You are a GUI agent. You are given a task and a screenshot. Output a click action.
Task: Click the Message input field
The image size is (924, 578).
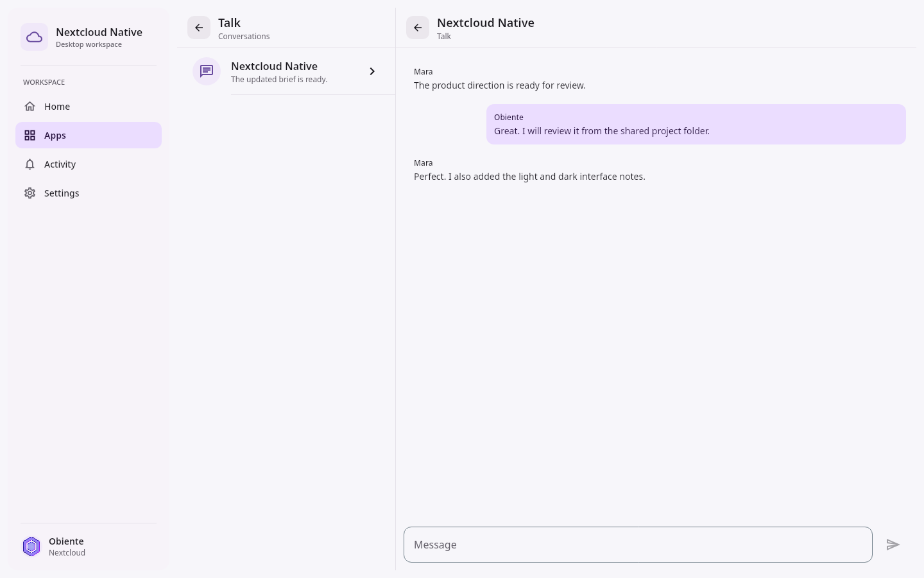coord(638,545)
